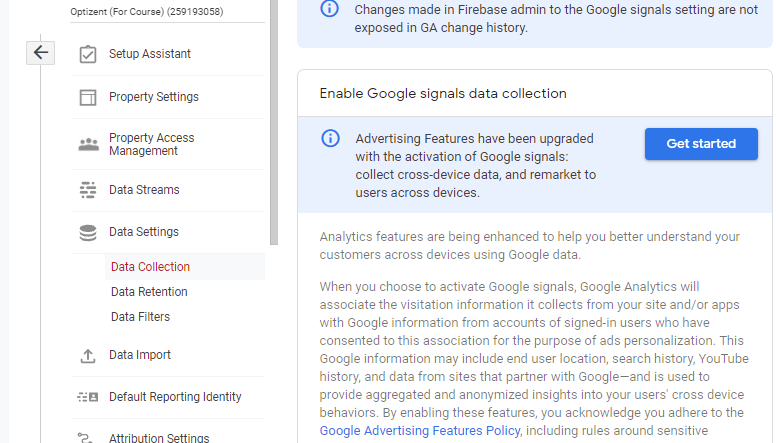Collapse the Data Settings menu section
The width and height of the screenshot is (776, 443).
coord(144,232)
